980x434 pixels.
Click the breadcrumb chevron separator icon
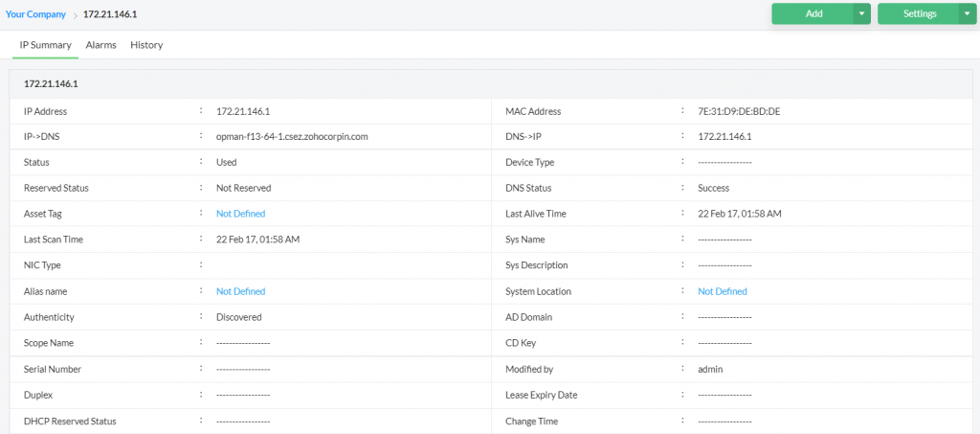pyautogui.click(x=75, y=14)
